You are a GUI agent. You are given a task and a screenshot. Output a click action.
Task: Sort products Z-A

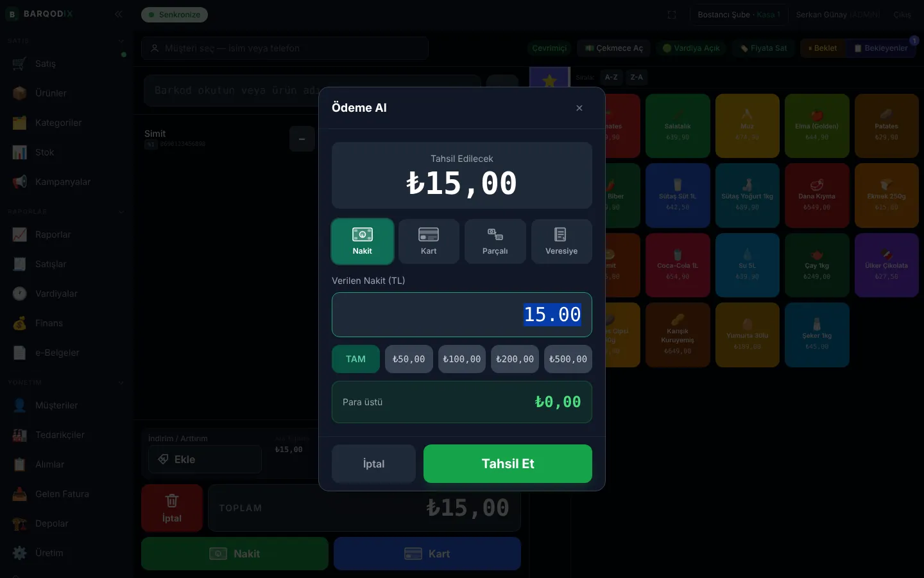(637, 77)
